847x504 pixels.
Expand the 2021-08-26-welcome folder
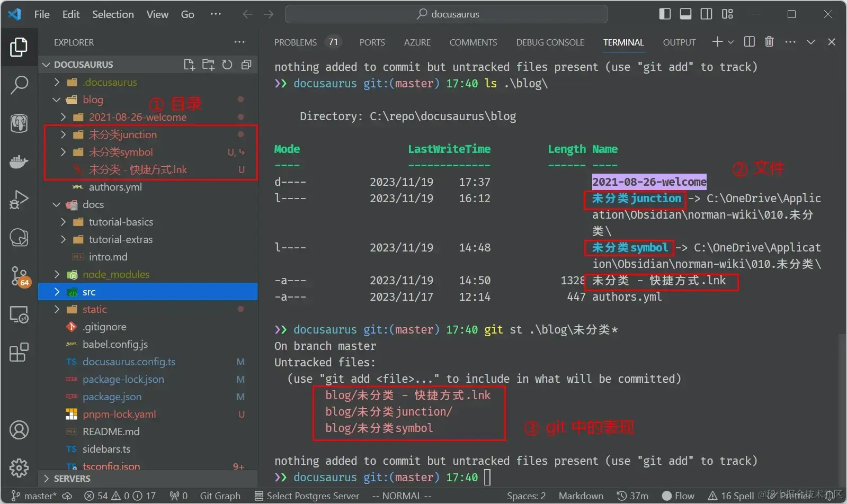pos(63,117)
